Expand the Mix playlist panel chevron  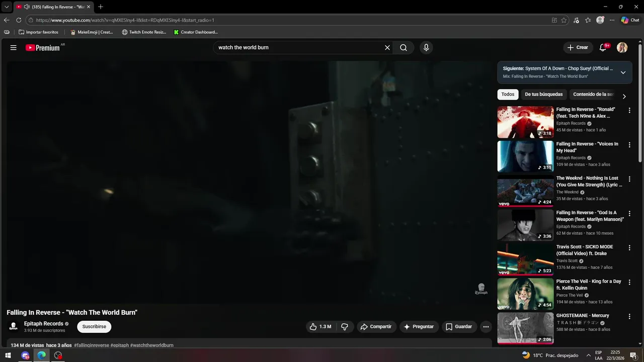pos(623,72)
